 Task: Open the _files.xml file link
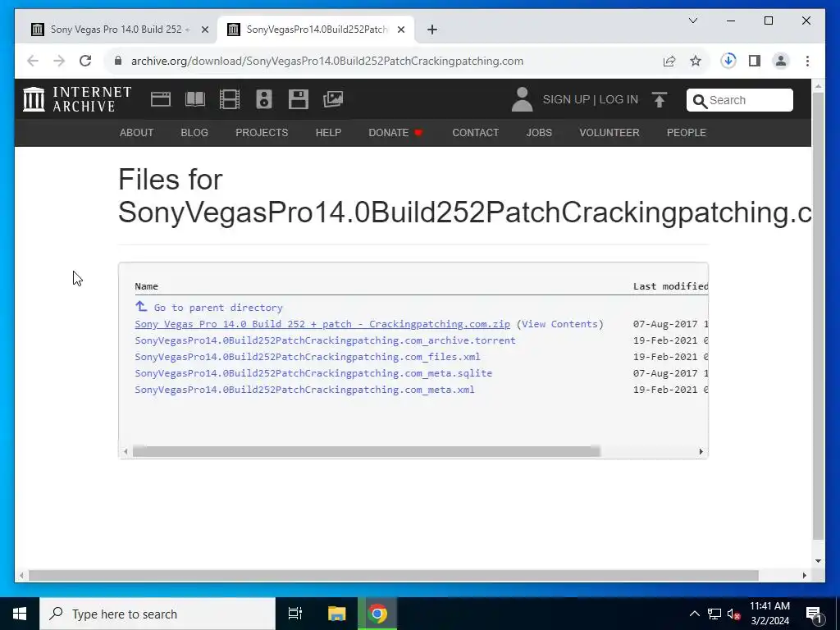tap(307, 357)
